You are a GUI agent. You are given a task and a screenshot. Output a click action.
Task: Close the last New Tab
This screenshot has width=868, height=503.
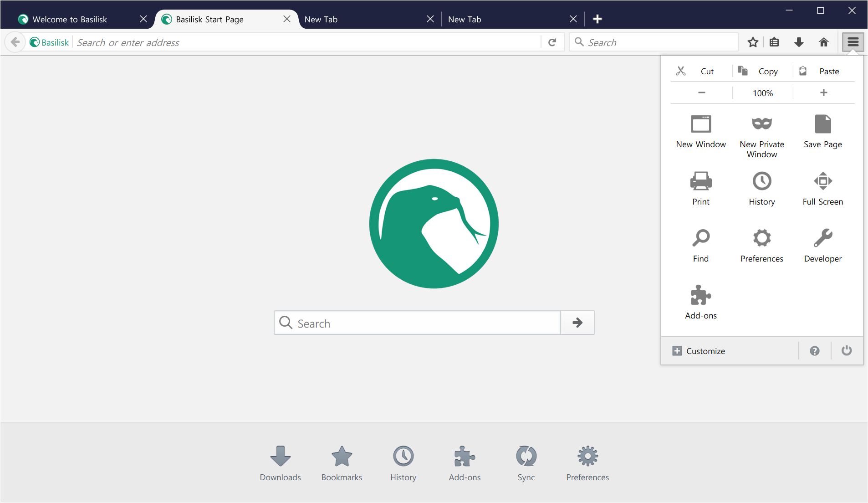(573, 19)
